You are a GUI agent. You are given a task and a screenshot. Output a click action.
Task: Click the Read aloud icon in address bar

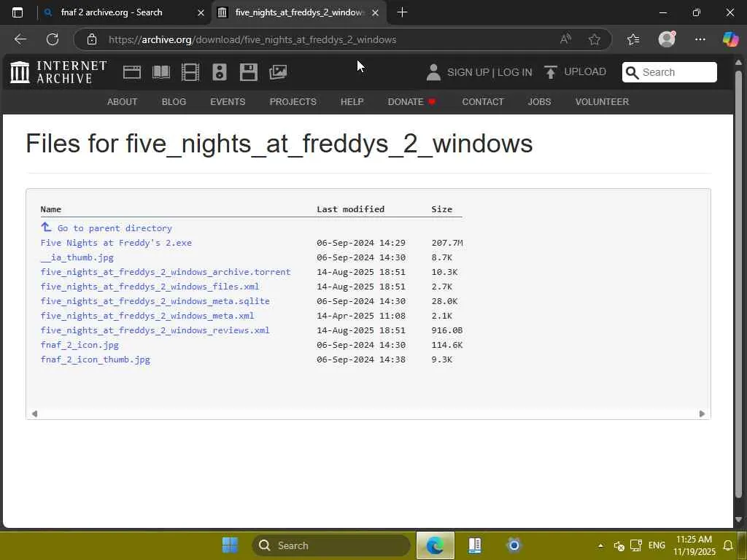(565, 39)
